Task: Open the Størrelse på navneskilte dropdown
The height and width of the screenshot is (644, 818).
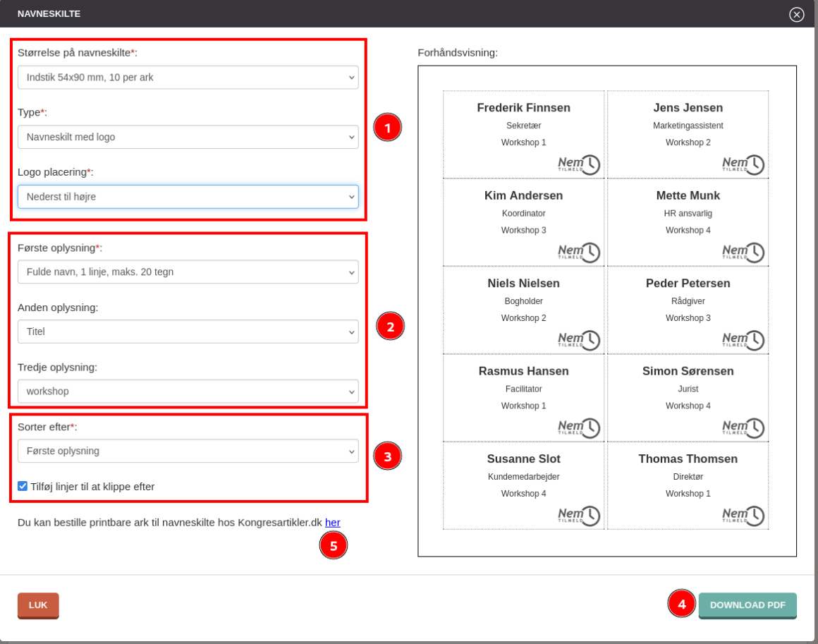Action: click(188, 78)
